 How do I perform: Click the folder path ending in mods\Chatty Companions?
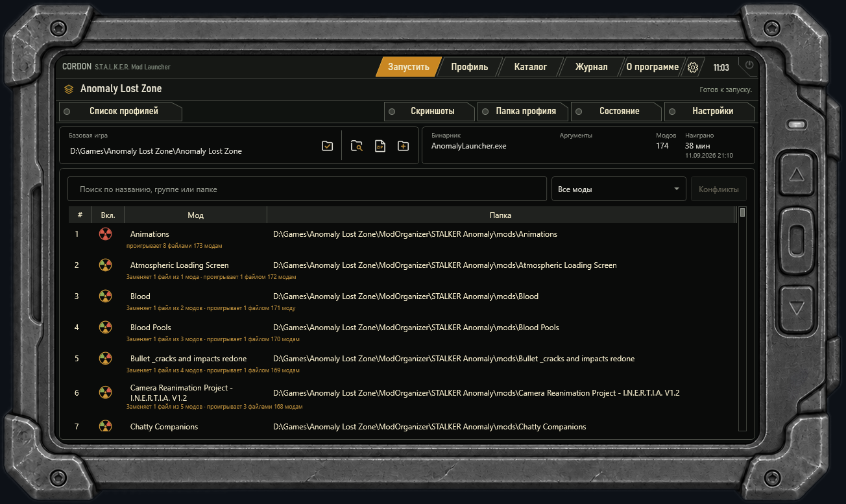point(429,427)
